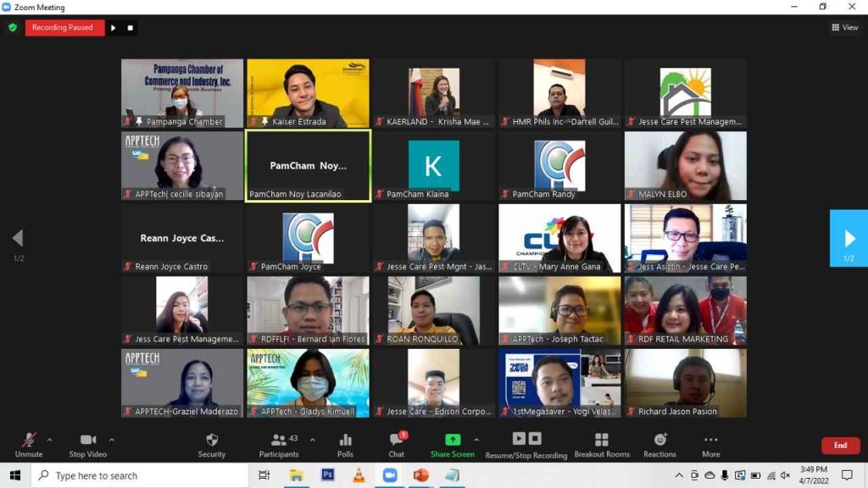Open VLC media player from the taskbar
This screenshot has width=868, height=488.
[359, 475]
